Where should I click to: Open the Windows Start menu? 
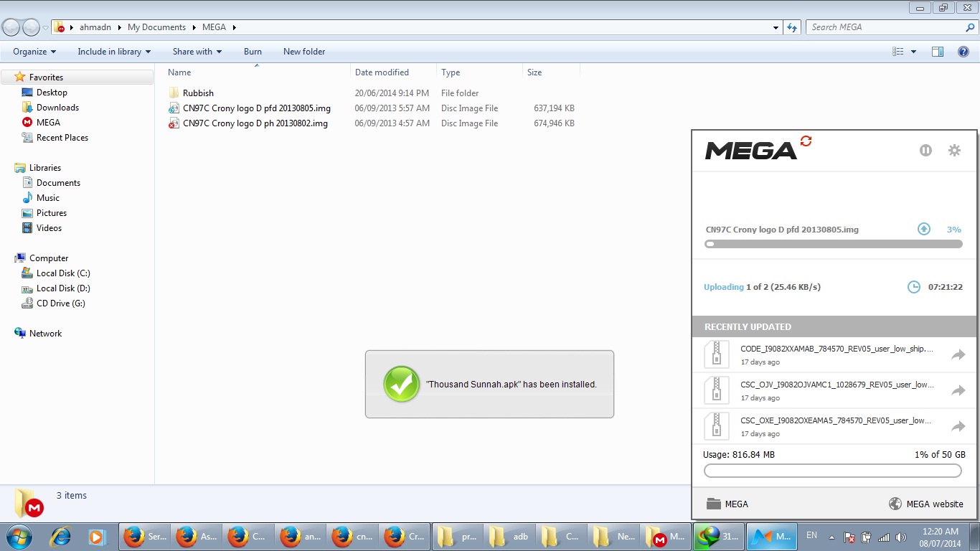pyautogui.click(x=19, y=537)
